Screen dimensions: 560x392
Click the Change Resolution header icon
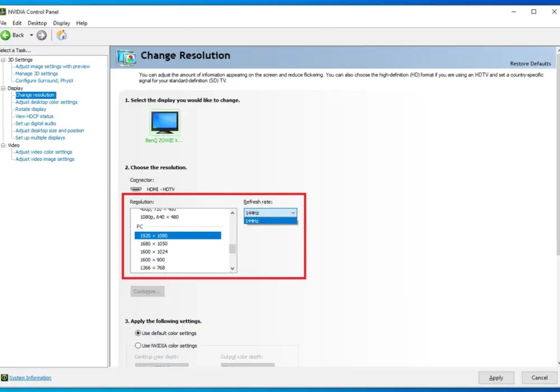coord(126,57)
